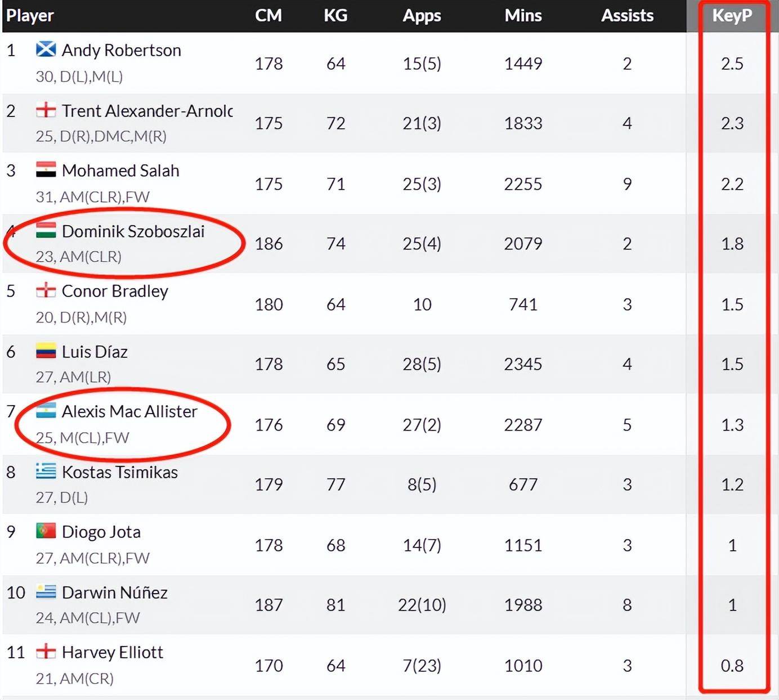Click Greece flag next to Kostas Tsimikas
Viewport: 779px width, 700px height.
point(46,472)
